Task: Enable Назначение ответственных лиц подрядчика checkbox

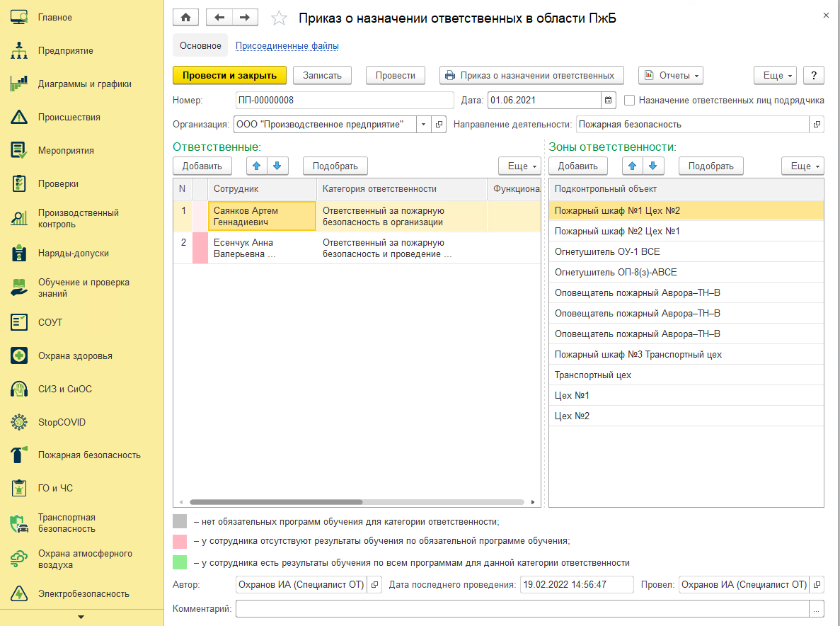Action: click(630, 101)
